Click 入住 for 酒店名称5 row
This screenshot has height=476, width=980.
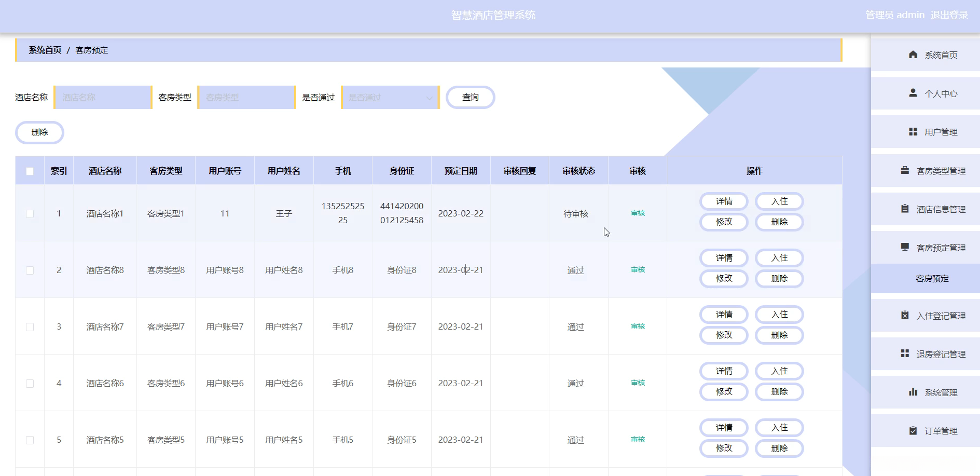[x=780, y=428]
